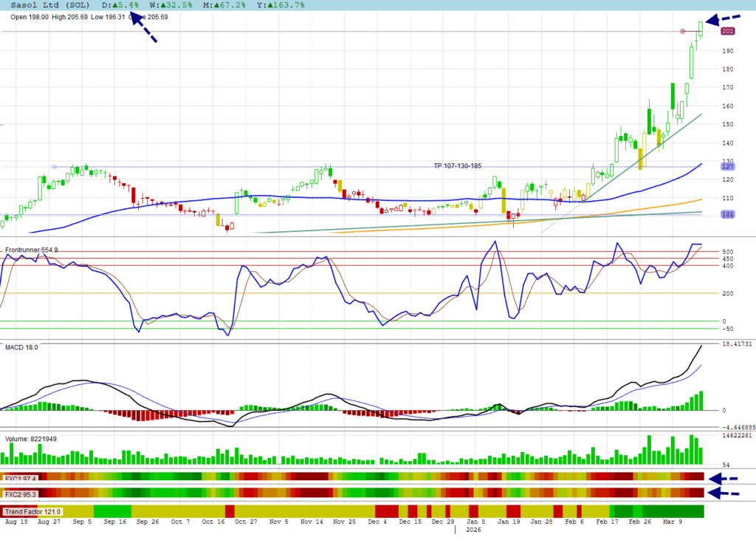Click the TP 107-130-185 annotation text
The image size is (756, 543).
point(462,165)
